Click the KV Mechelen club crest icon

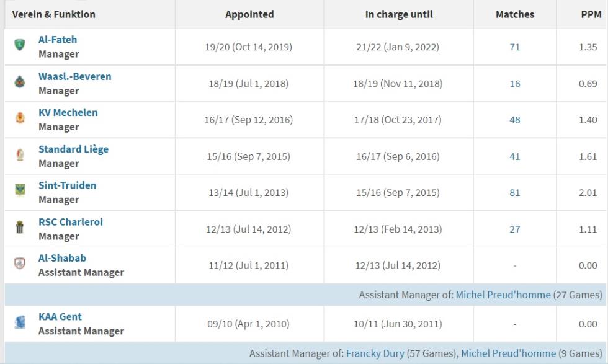point(20,117)
